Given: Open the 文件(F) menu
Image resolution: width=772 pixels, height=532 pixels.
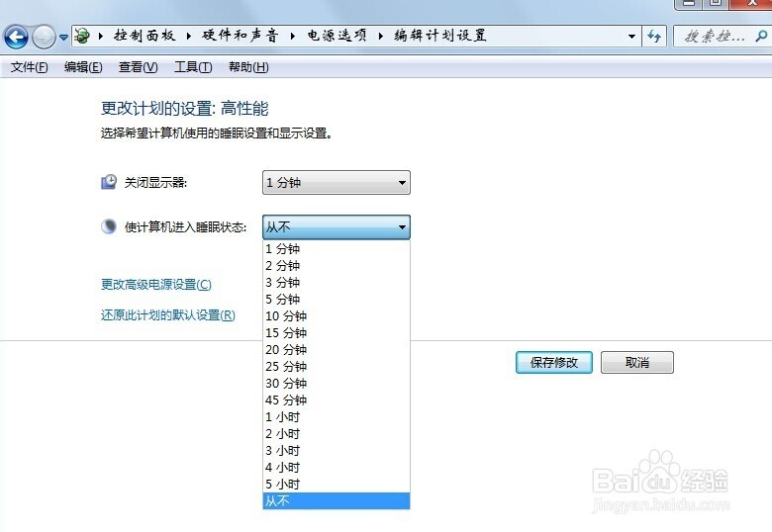Looking at the screenshot, I should pos(30,67).
